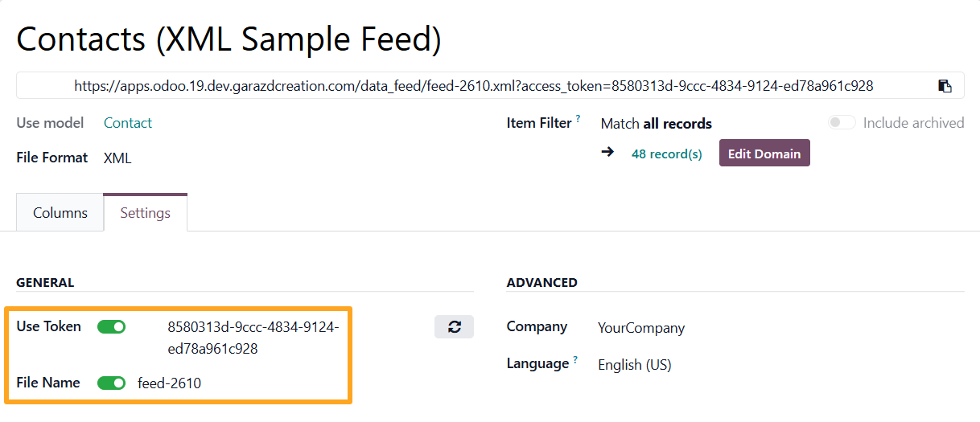Turn off the File Name toggle
Image resolution: width=980 pixels, height=422 pixels.
point(112,383)
